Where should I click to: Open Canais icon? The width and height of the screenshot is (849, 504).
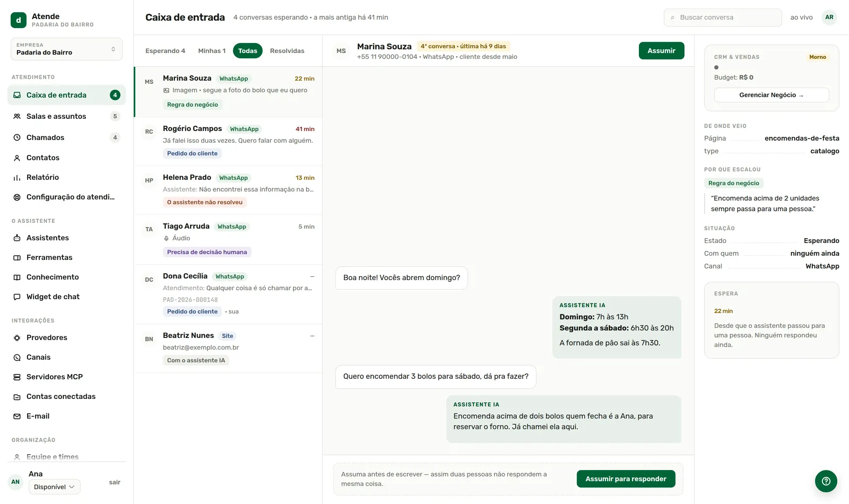click(x=17, y=357)
